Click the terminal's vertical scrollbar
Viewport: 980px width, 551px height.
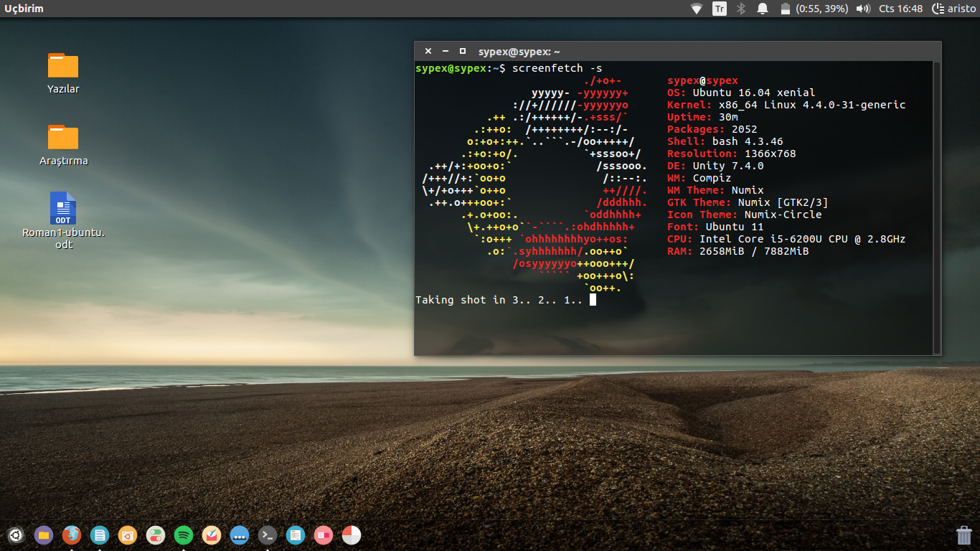tap(936, 208)
